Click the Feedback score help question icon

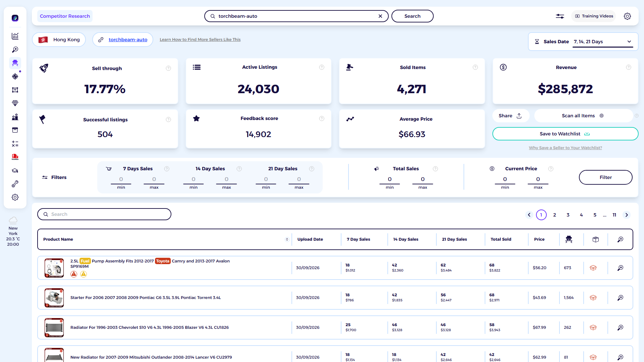322,119
